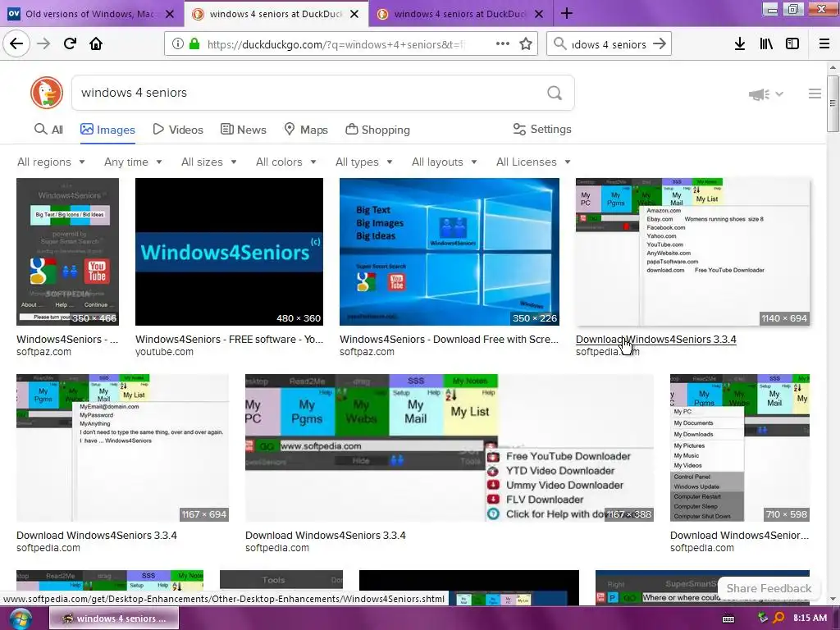840x630 pixels.
Task: Toggle the Firefox sidebar view
Action: pos(792,44)
